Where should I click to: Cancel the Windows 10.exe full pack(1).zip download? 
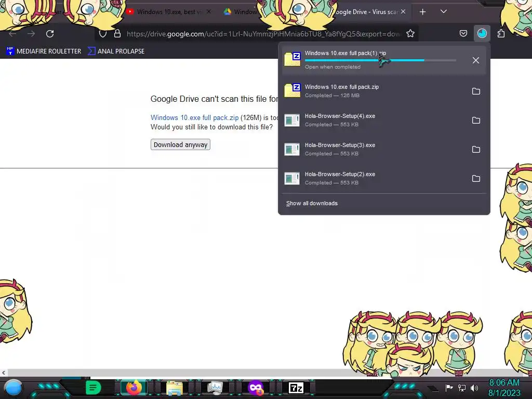pyautogui.click(x=476, y=60)
